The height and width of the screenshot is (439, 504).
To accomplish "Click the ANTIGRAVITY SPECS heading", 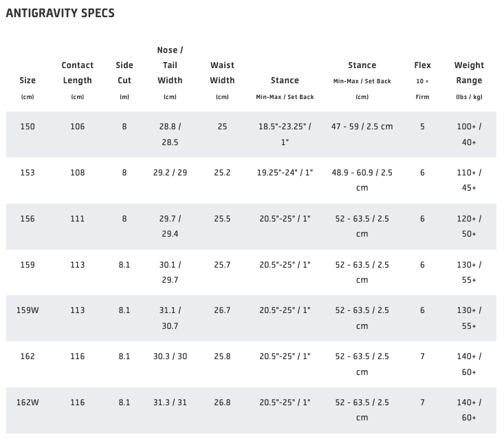I will point(60,13).
